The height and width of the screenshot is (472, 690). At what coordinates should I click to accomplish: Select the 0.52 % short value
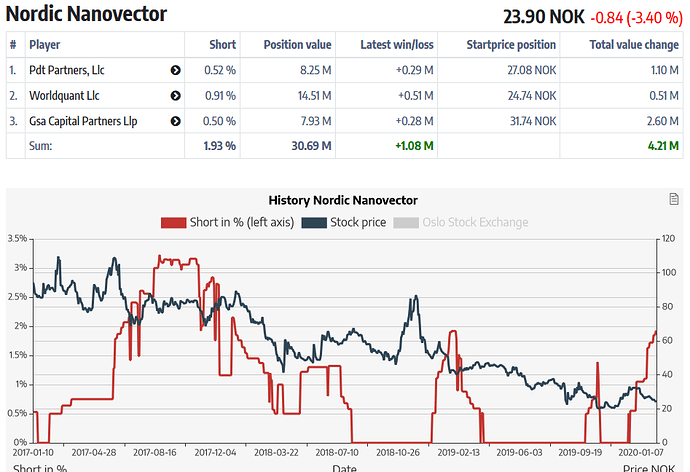pos(220,70)
